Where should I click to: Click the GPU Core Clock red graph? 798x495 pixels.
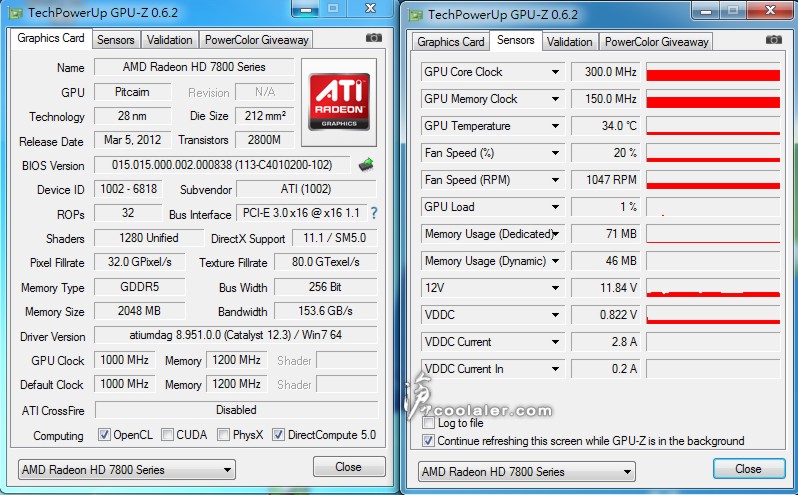[x=713, y=72]
